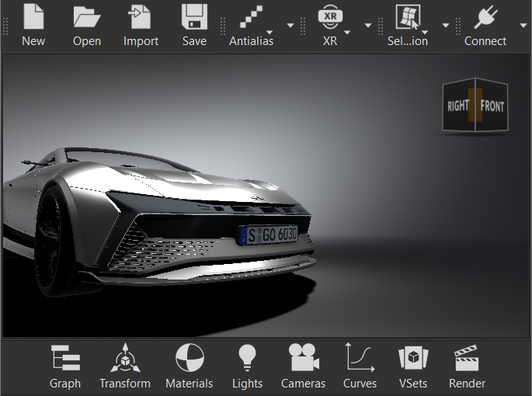Expand the arrow at the XR icon corner
This screenshot has height=396, width=532.
click(347, 33)
